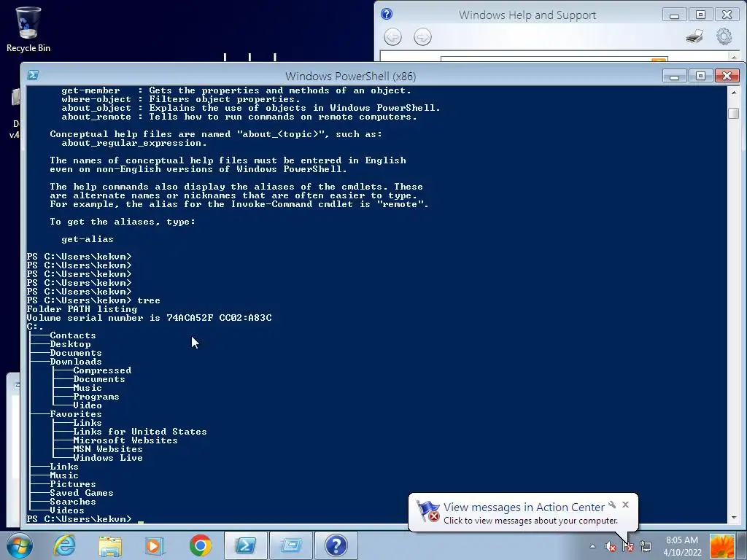Image resolution: width=747 pixels, height=560 pixels.
Task: Click the 'get-alias' text line
Action: point(88,239)
